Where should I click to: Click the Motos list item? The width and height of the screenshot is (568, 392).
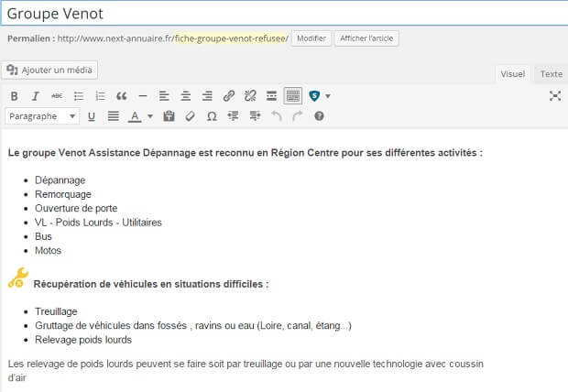click(49, 251)
